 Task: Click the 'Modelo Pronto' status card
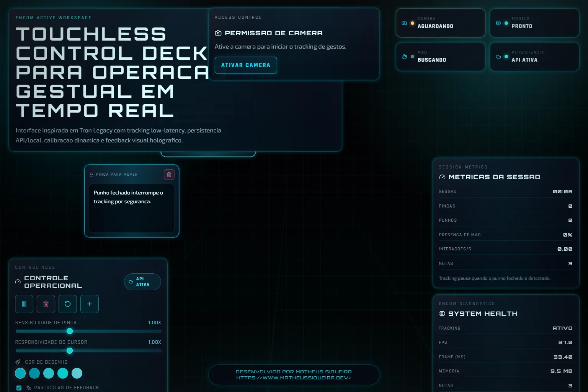tap(534, 23)
